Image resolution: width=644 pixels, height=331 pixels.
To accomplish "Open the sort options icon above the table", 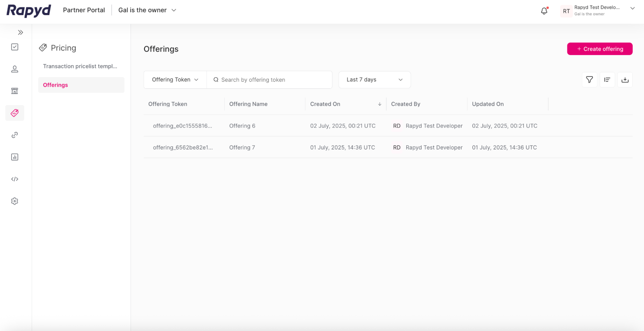I will pos(607,80).
